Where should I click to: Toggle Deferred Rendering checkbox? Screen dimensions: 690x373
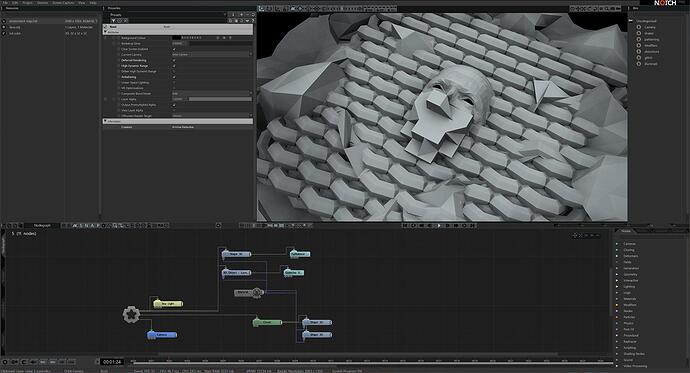(x=174, y=60)
